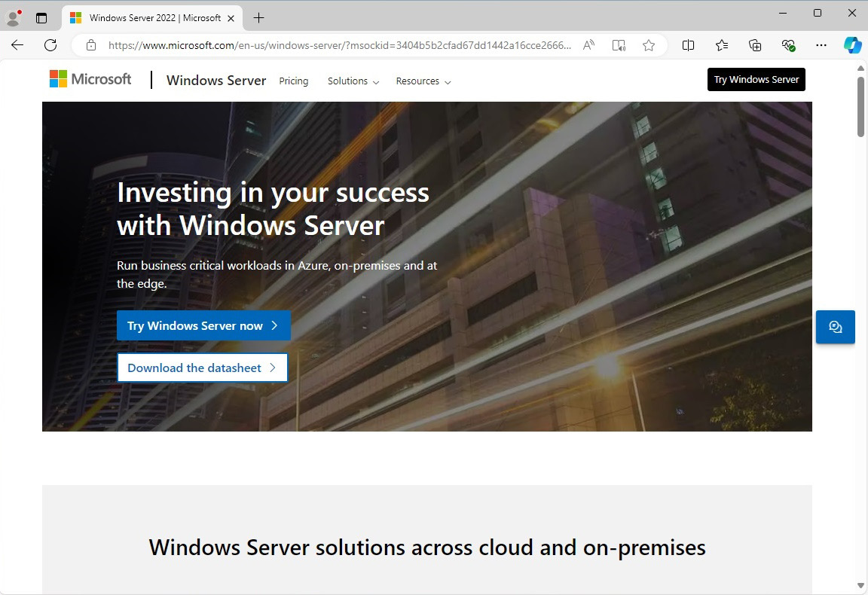Click the page vertical scrollbar thumb

click(860, 106)
